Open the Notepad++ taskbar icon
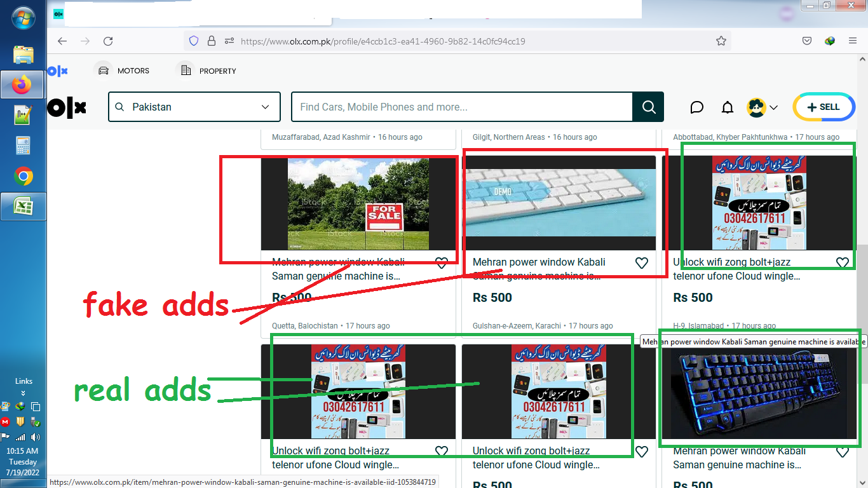This screenshot has height=488, width=868. 23,115
